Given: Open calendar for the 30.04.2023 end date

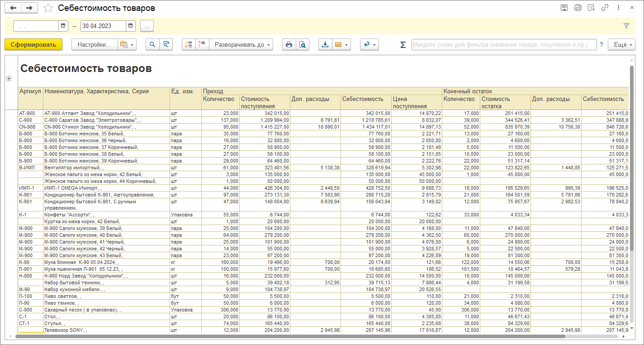Looking at the screenshot, I should coord(130,26).
